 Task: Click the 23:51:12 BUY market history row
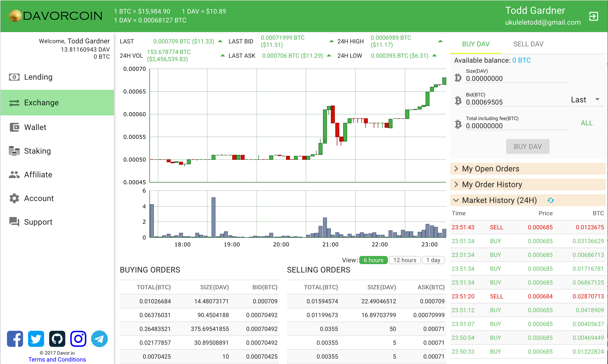pyautogui.click(x=528, y=310)
